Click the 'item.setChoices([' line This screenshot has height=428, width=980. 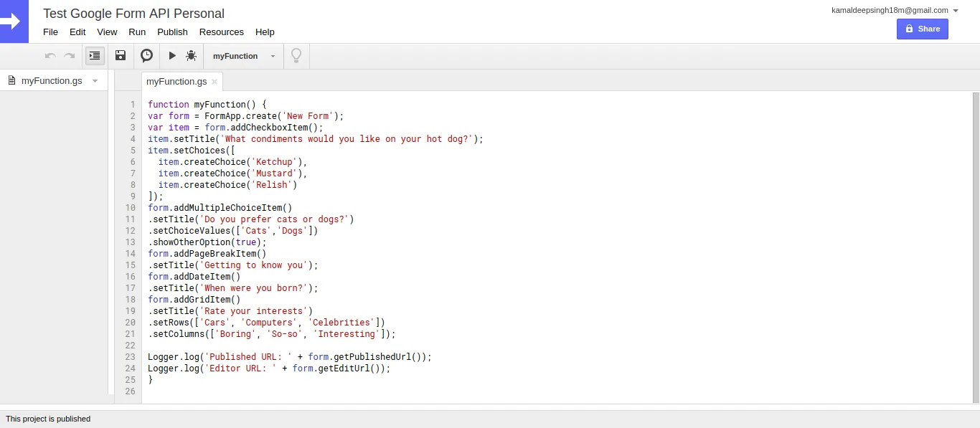click(x=192, y=151)
